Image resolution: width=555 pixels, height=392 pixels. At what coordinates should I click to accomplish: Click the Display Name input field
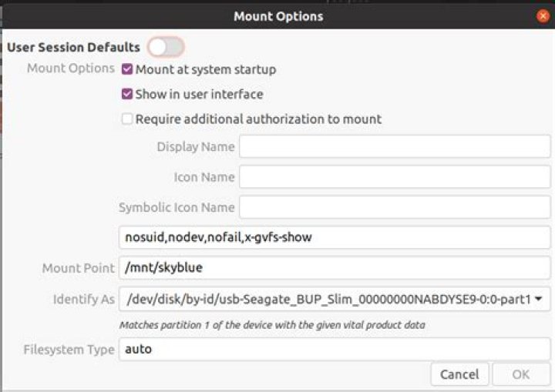pyautogui.click(x=395, y=146)
